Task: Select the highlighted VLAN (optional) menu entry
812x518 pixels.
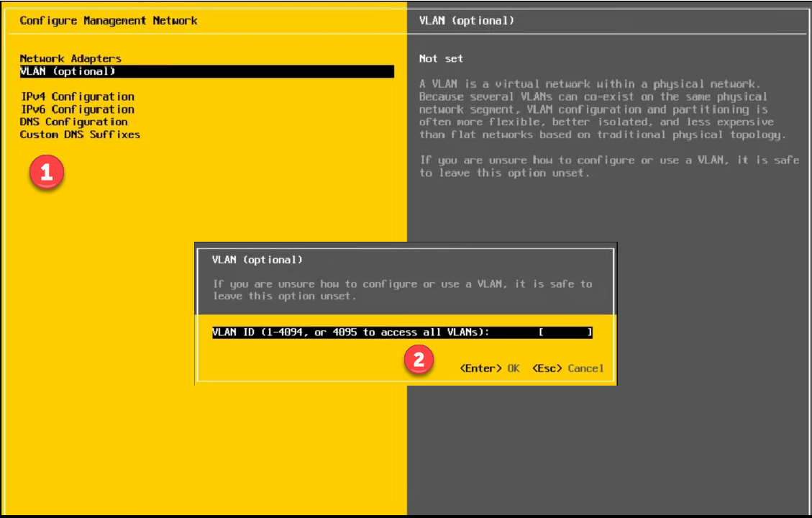Action: point(206,71)
